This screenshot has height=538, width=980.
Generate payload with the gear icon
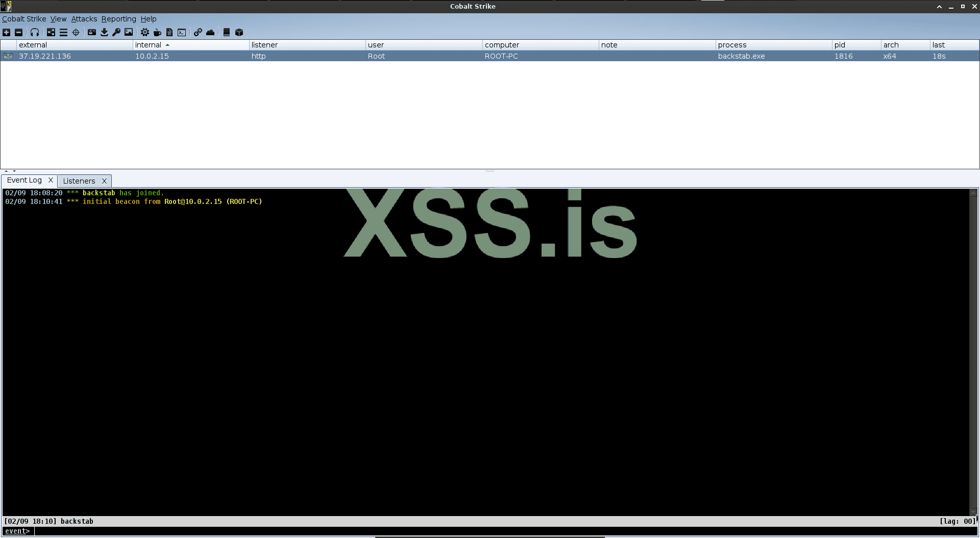145,32
